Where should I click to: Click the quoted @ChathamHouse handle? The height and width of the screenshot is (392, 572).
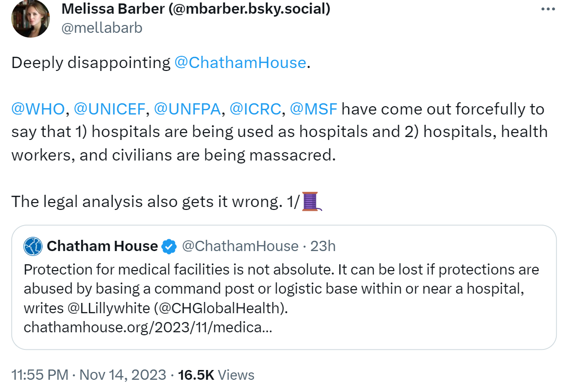tap(240, 246)
